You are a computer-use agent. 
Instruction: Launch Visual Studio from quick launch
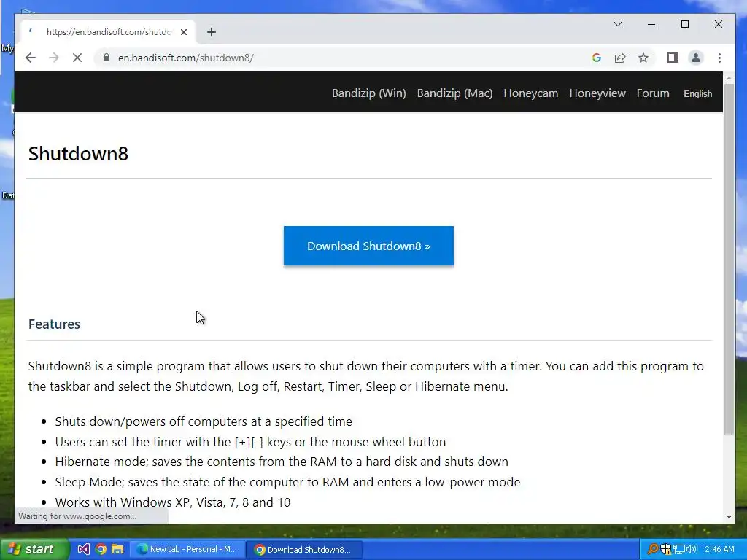coord(83,549)
